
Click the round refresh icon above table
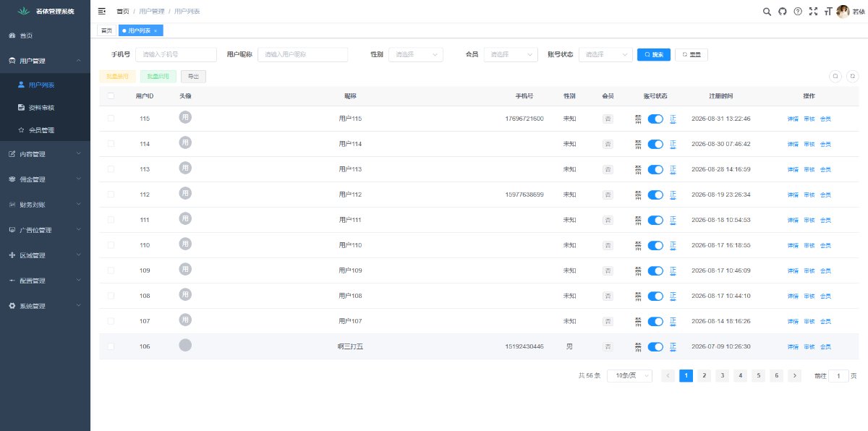click(852, 75)
